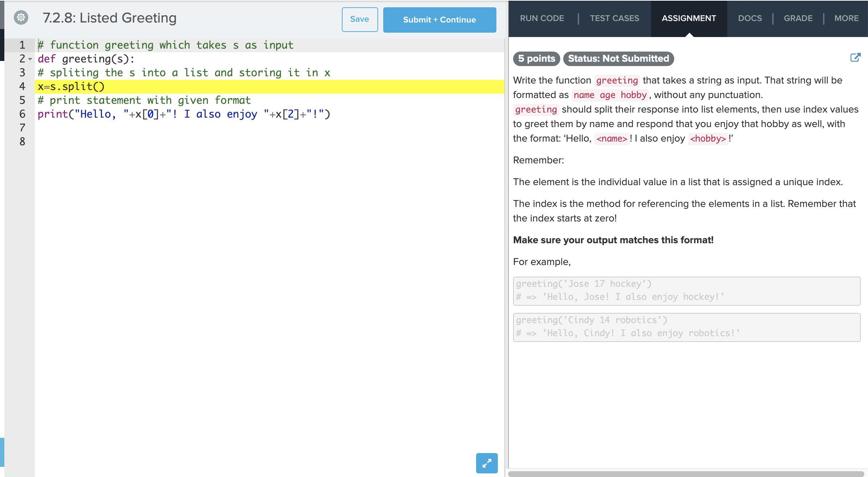Go to the Grade tab
The image size is (868, 477).
[x=798, y=19]
